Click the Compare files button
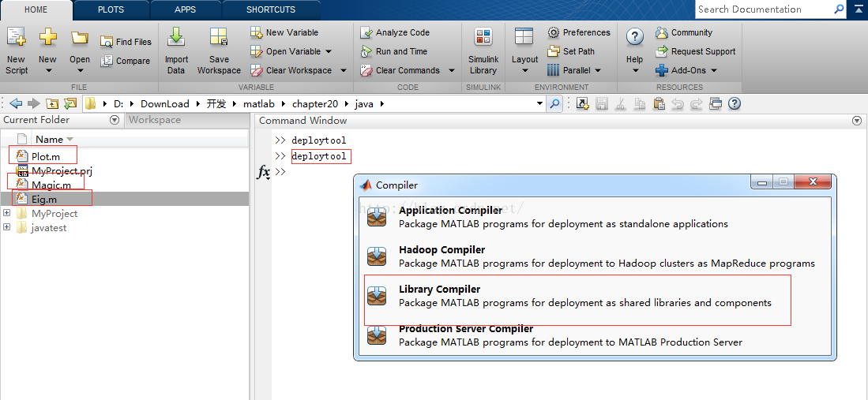This screenshot has height=400, width=868. click(126, 61)
